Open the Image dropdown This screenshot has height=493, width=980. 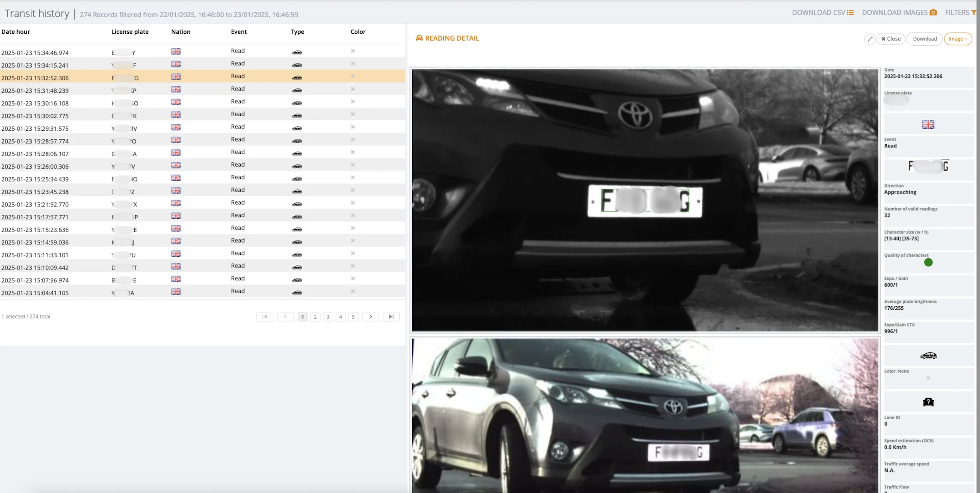click(x=958, y=39)
